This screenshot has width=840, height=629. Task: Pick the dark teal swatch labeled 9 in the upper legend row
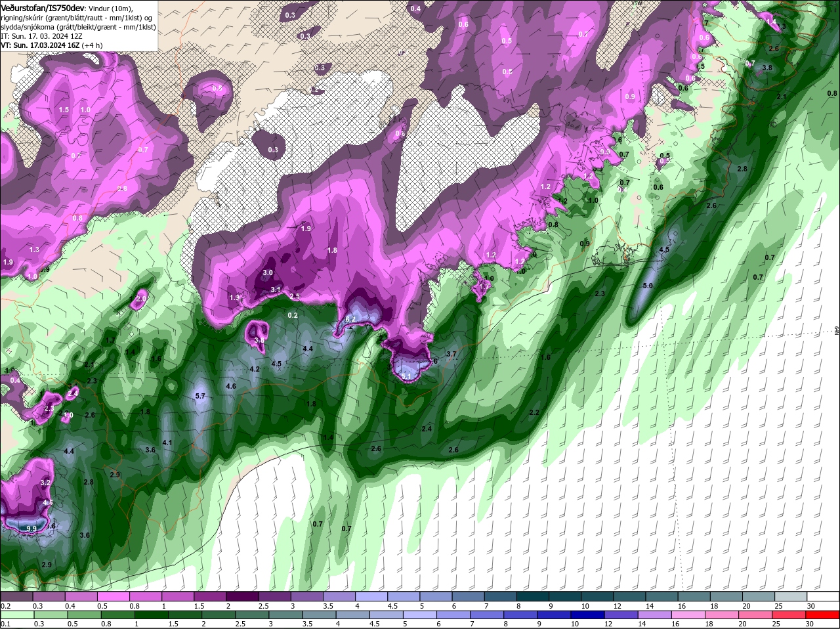pyautogui.click(x=566, y=597)
